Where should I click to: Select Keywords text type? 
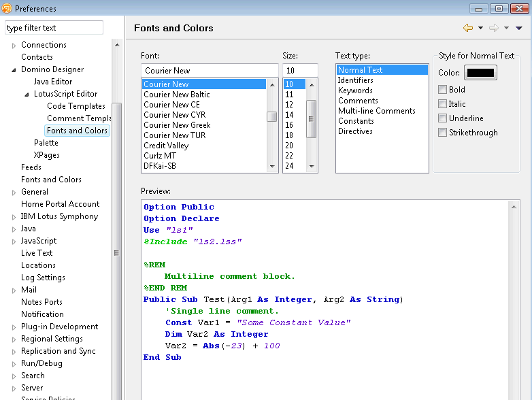click(x=355, y=90)
